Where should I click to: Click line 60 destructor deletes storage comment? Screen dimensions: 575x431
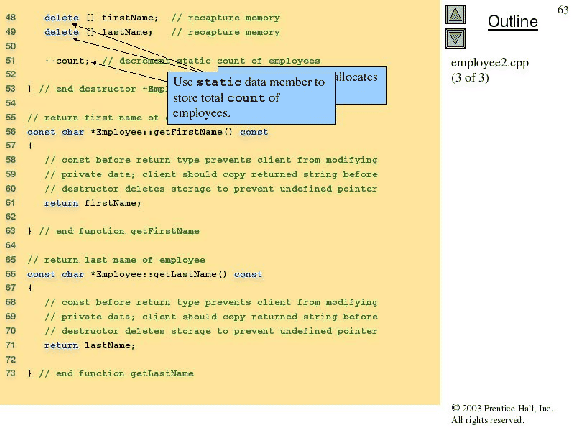tap(211, 189)
